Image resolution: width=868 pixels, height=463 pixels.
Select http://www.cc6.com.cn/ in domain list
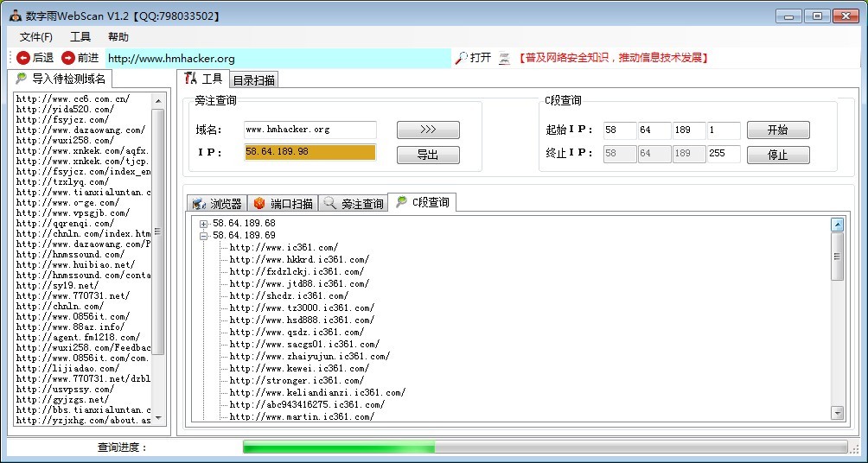pos(73,99)
